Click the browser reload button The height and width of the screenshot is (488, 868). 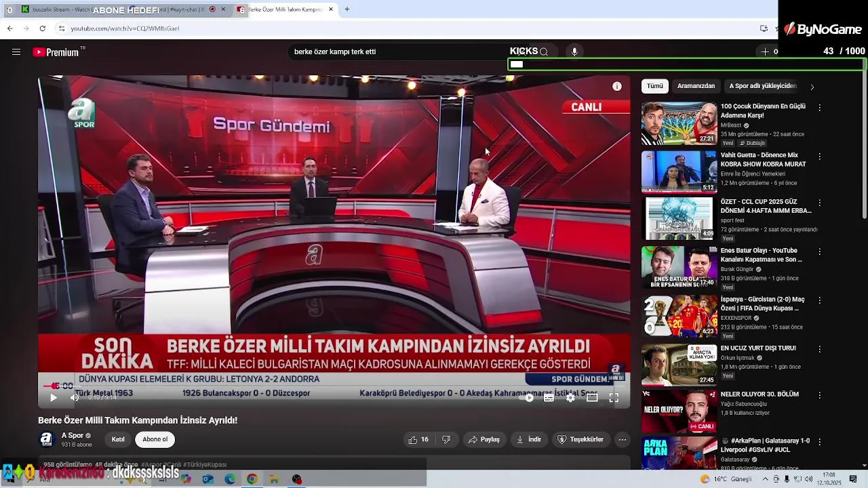pyautogui.click(x=42, y=28)
